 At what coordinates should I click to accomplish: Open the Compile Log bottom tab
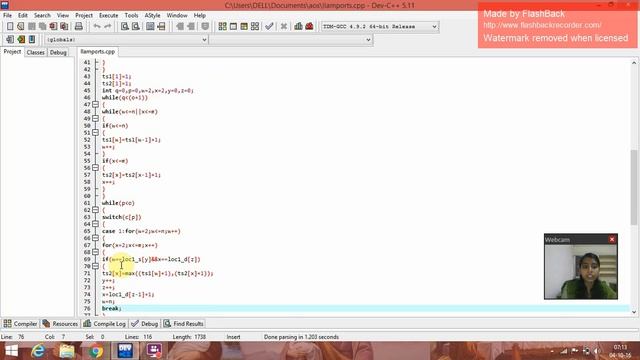point(104,324)
